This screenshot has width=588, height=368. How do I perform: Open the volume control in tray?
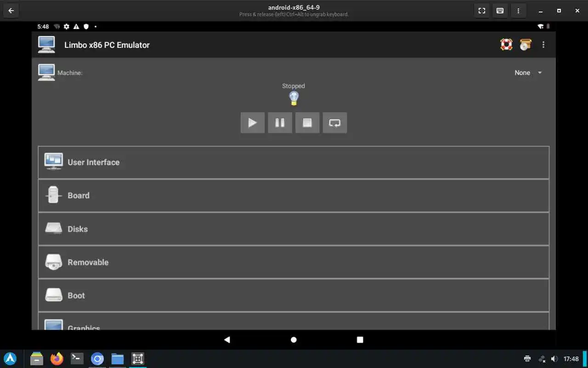[x=554, y=359]
